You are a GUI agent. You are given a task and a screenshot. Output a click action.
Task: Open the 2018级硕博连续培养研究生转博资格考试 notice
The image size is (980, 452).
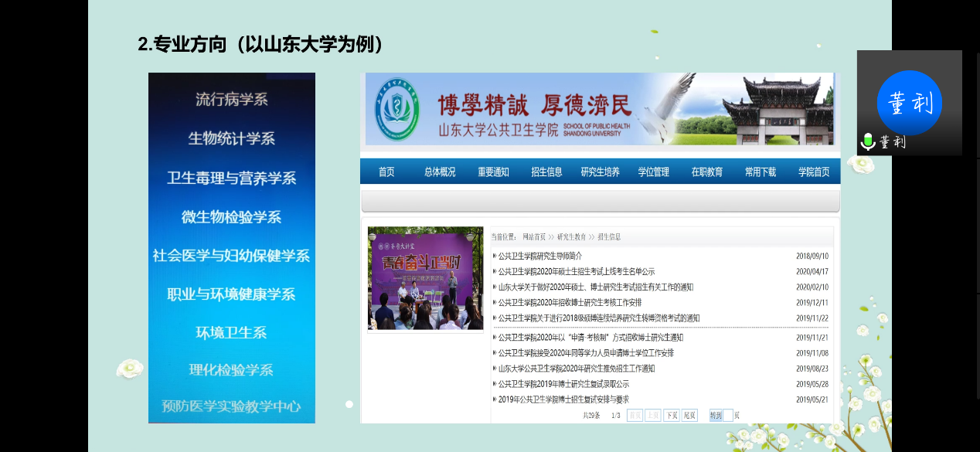coord(599,318)
